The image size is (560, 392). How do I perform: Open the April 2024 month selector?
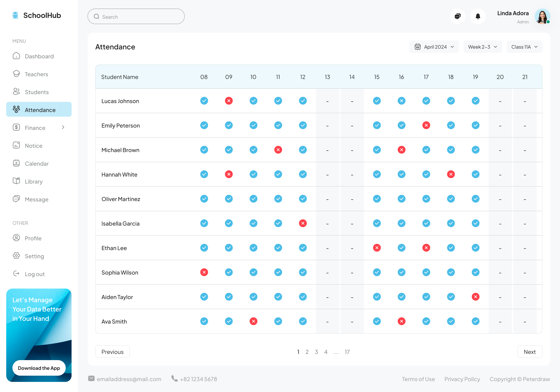pyautogui.click(x=434, y=47)
